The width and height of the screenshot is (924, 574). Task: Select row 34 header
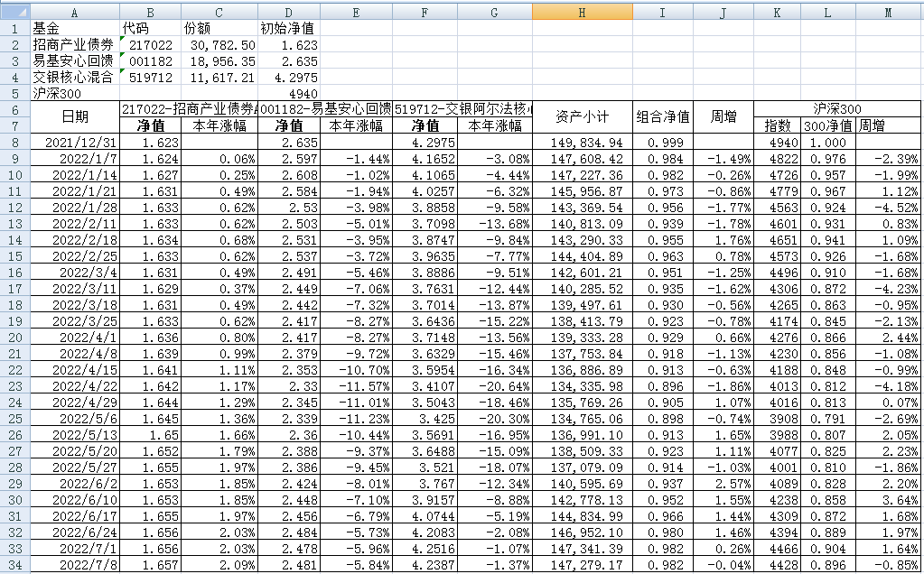[x=14, y=565]
